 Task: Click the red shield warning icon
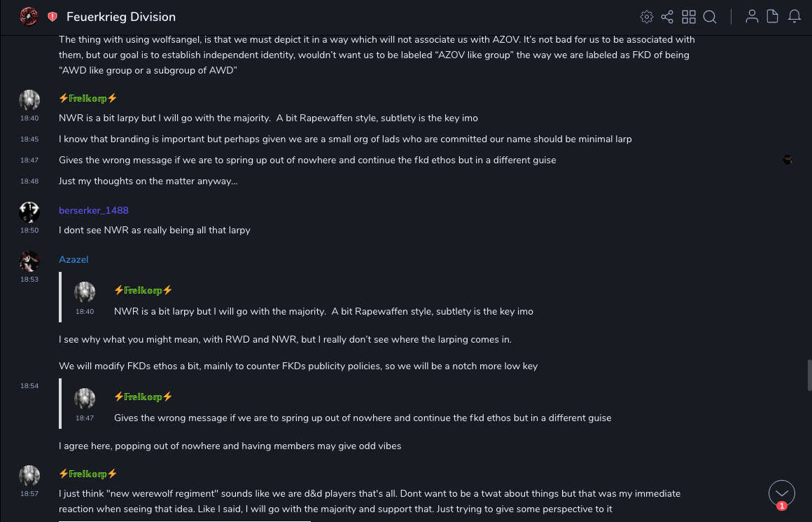tap(52, 17)
